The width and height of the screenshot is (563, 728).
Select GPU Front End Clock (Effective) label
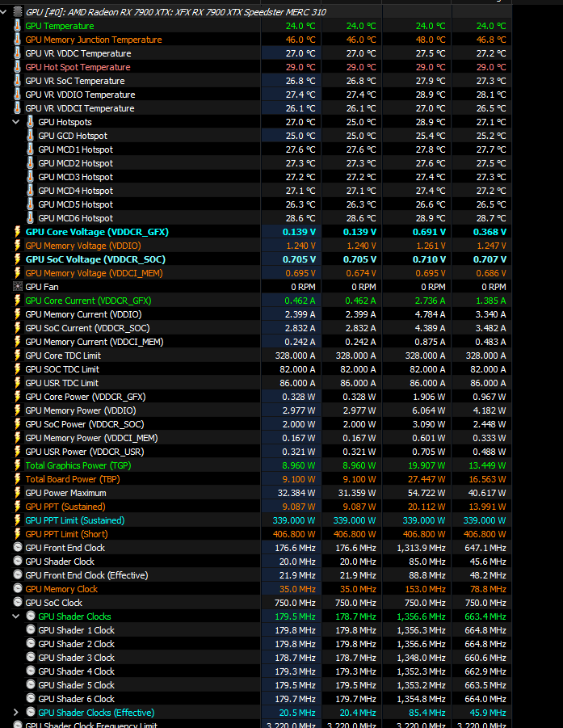[86, 576]
